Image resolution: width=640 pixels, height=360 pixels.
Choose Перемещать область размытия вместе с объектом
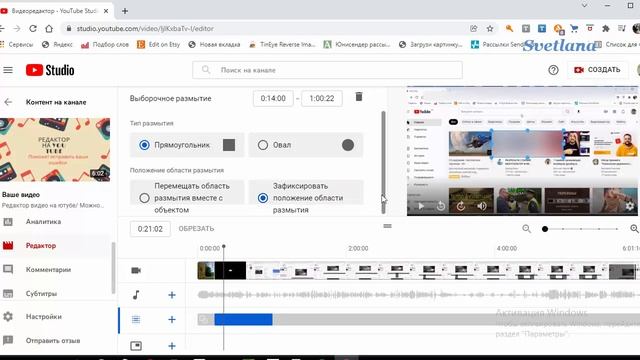144,198
